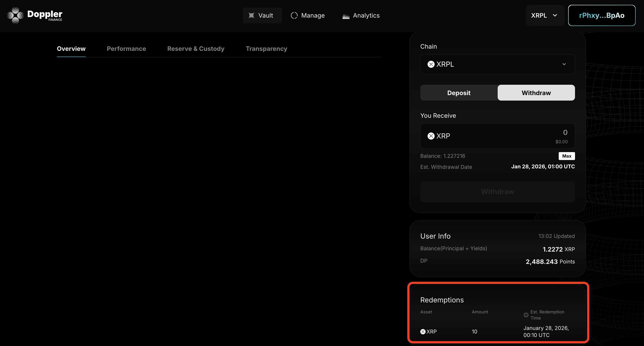Click the wallet address rPhxy...BpAo button

[x=601, y=15]
